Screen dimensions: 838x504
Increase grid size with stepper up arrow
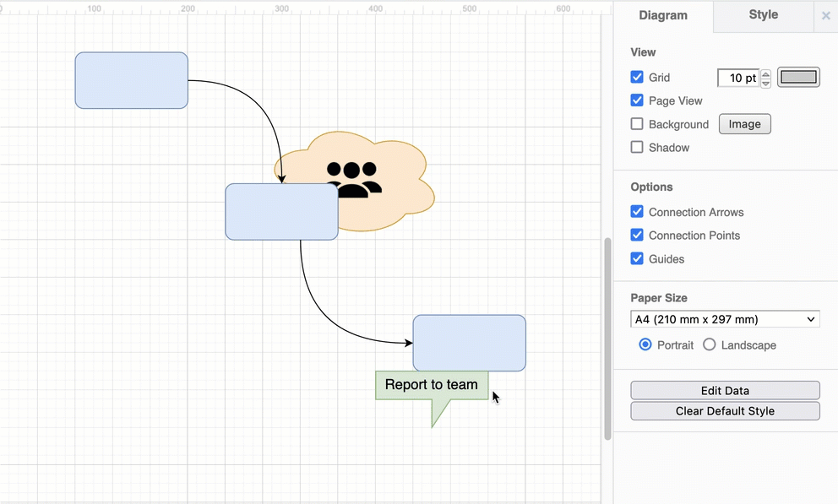click(x=766, y=73)
